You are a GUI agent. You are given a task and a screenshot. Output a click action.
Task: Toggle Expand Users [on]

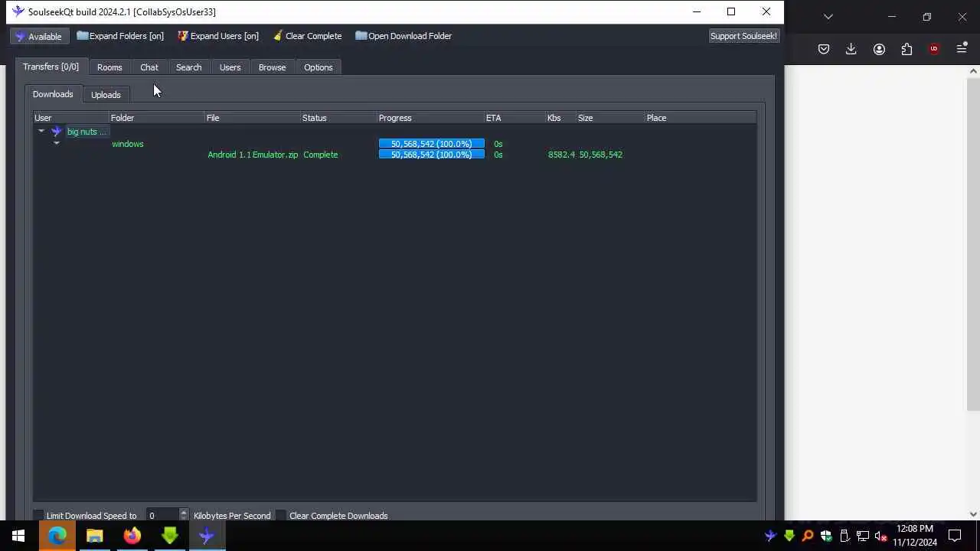click(x=218, y=36)
